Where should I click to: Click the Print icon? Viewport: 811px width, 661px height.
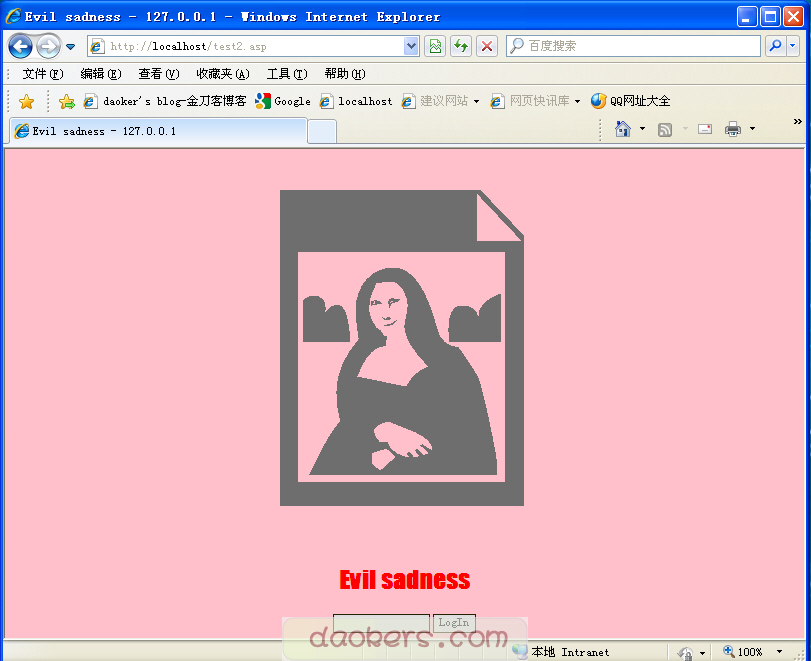tap(733, 129)
